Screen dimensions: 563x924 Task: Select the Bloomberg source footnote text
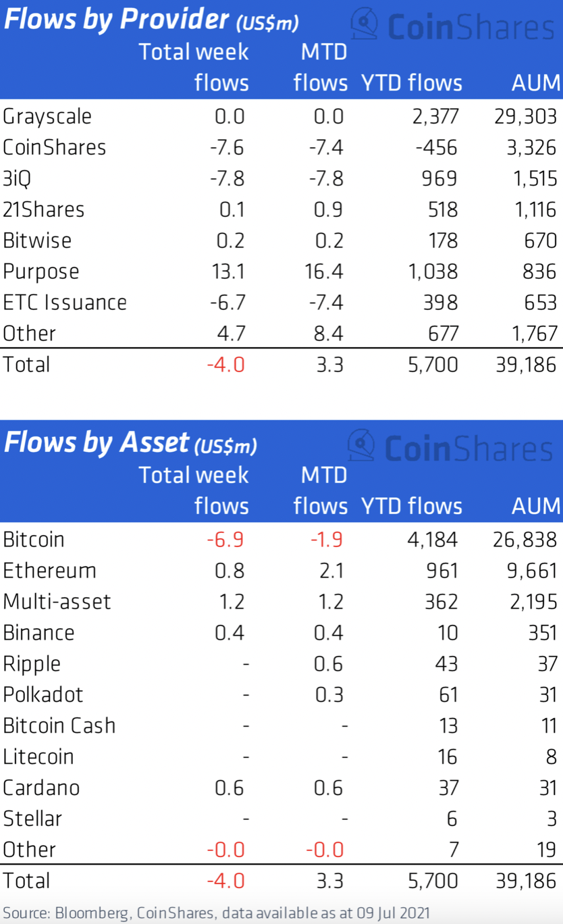pyautogui.click(x=216, y=912)
